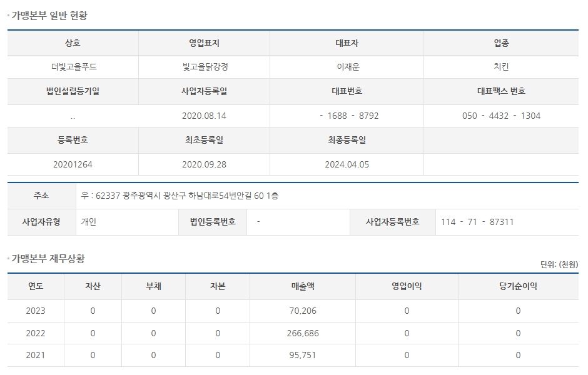This screenshot has width=588, height=375.
Task: Select the fax number 050 - 4432 - 1304
Action: pyautogui.click(x=502, y=116)
